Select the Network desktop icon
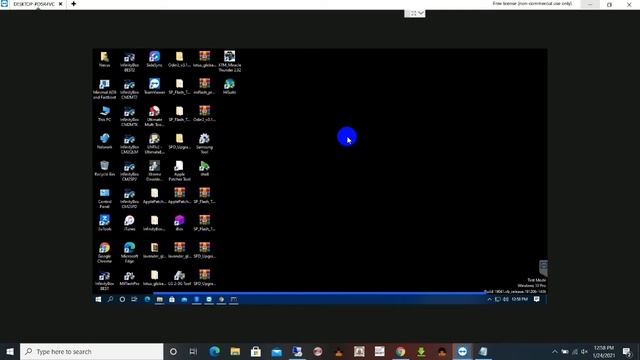The width and height of the screenshot is (640, 360). 104,141
